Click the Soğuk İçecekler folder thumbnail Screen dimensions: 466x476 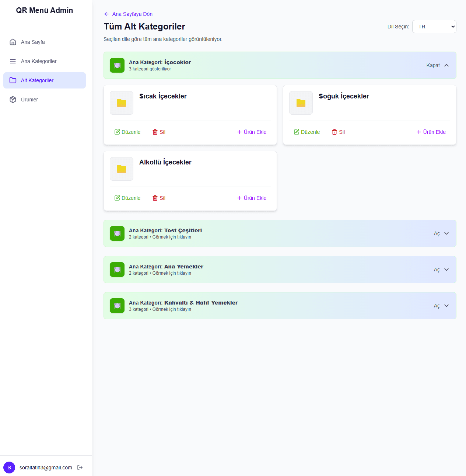pyautogui.click(x=301, y=103)
